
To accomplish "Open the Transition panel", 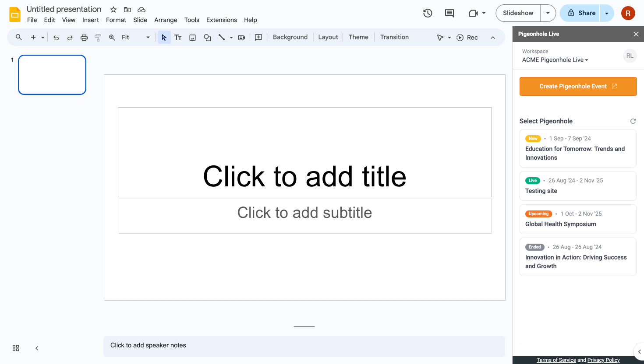I will click(x=394, y=37).
